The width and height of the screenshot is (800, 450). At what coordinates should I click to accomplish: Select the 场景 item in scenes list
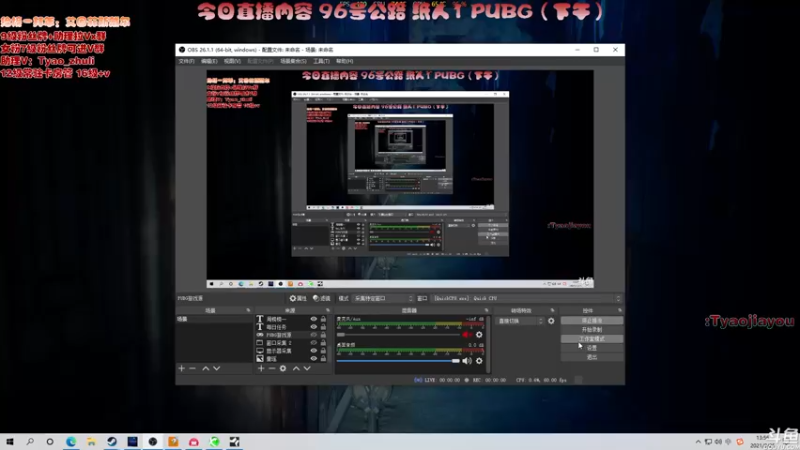click(214, 319)
